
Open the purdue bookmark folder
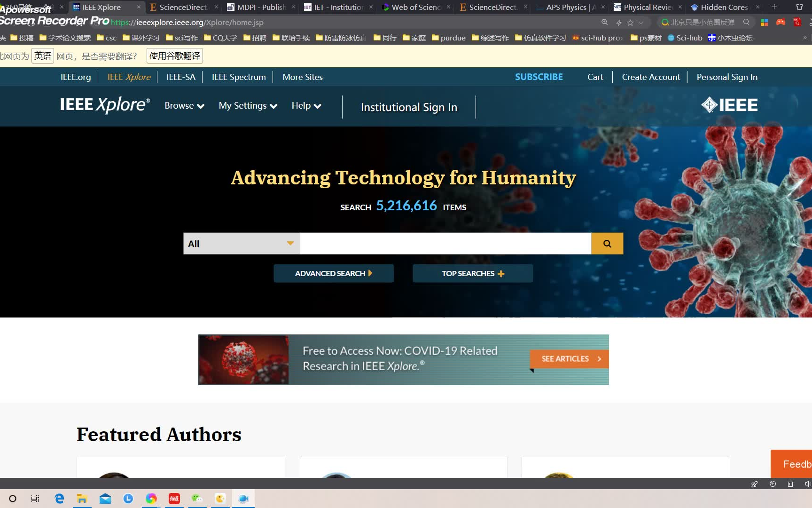point(449,38)
